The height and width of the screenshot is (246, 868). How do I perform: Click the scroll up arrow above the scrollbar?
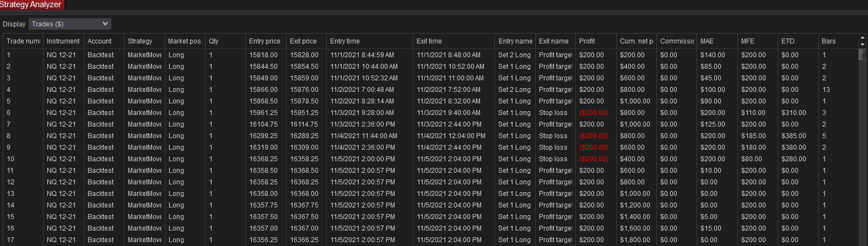862,38
